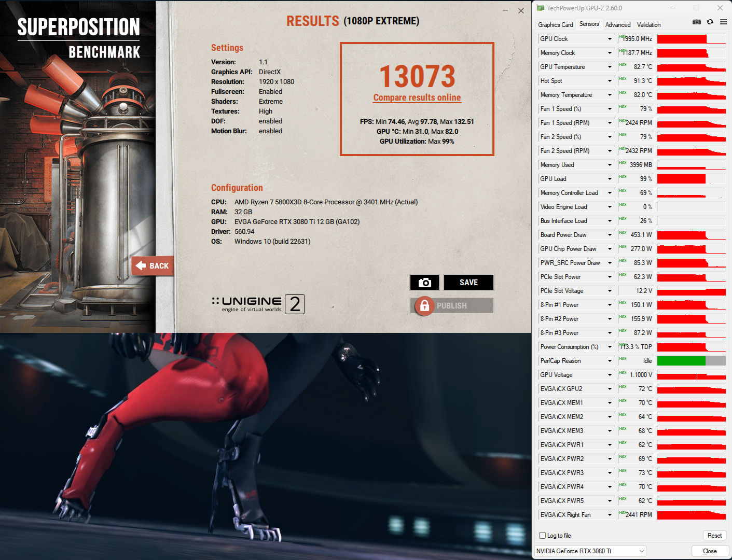Click the GPU Utilization Max 99% text
This screenshot has width=732, height=560.
click(417, 142)
